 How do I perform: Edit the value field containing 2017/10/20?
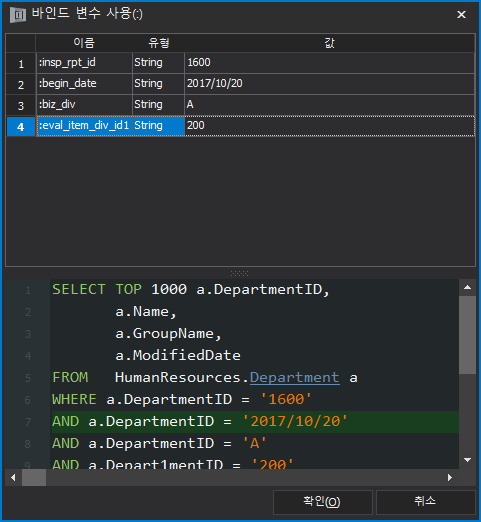329,84
